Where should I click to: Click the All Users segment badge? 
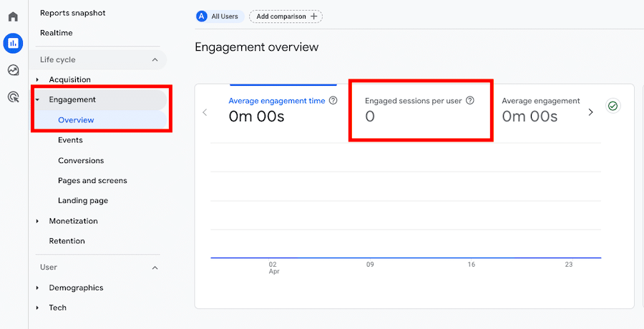220,16
